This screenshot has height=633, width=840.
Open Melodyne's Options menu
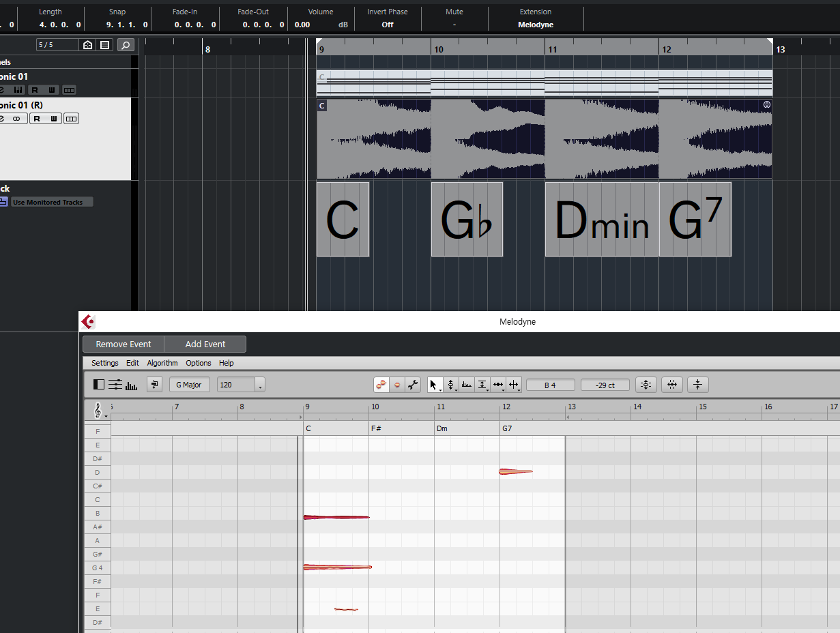point(199,363)
